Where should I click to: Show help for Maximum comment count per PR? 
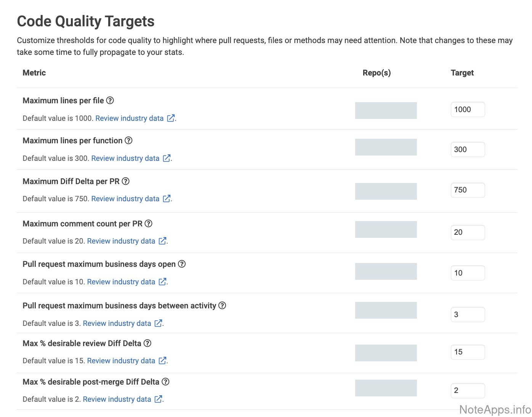[x=149, y=223]
